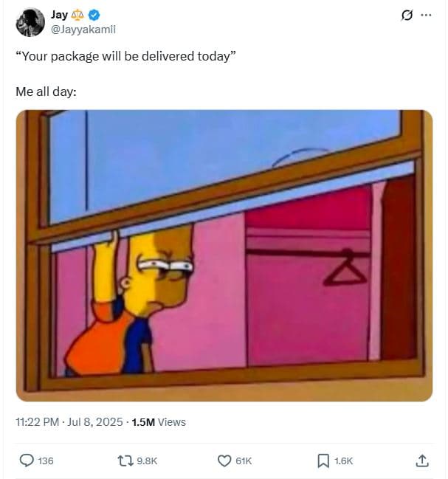Click the reply speech bubble icon
This screenshot has height=479, width=448.
point(27,461)
